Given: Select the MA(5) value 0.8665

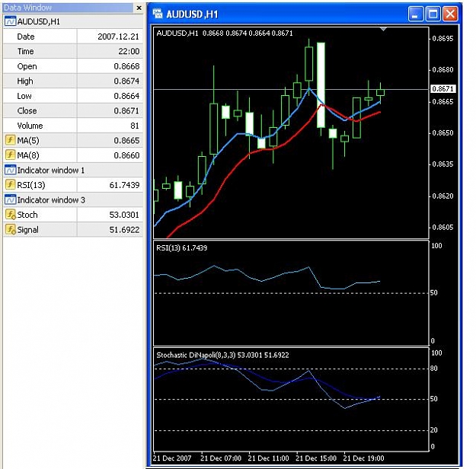Looking at the screenshot, I should pyautogui.click(x=126, y=141).
